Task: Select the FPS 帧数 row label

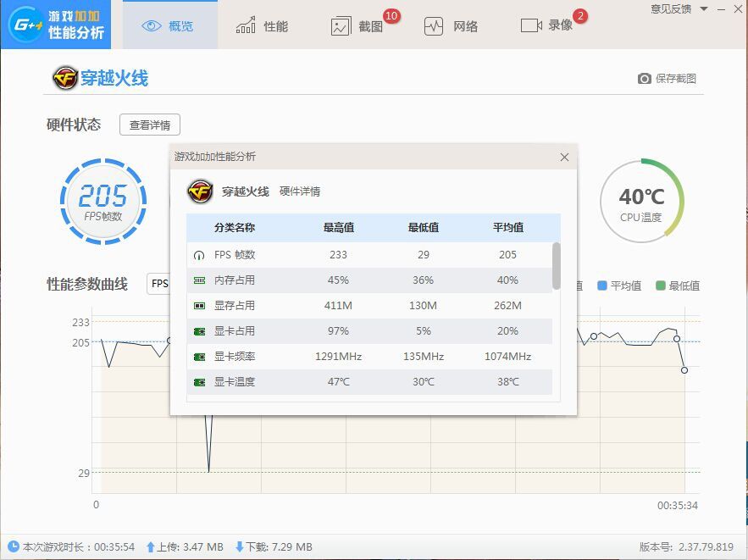Action: [x=235, y=255]
